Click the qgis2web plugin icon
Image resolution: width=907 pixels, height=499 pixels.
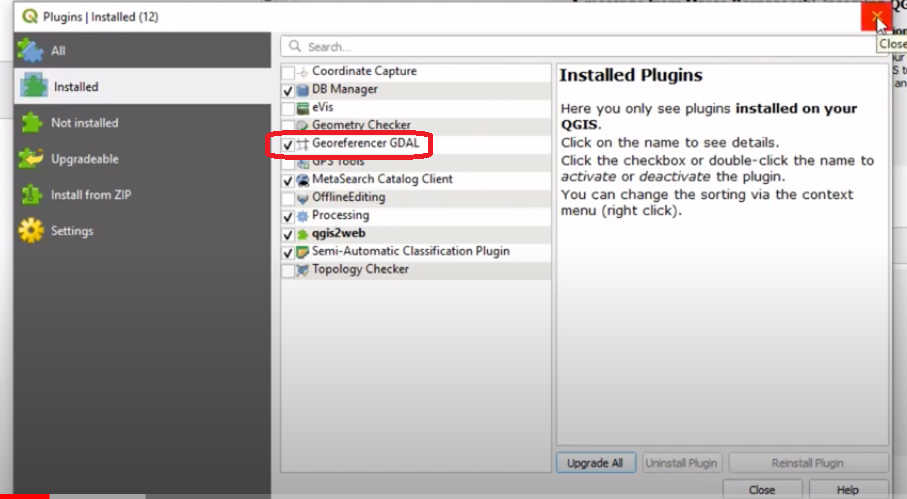303,234
